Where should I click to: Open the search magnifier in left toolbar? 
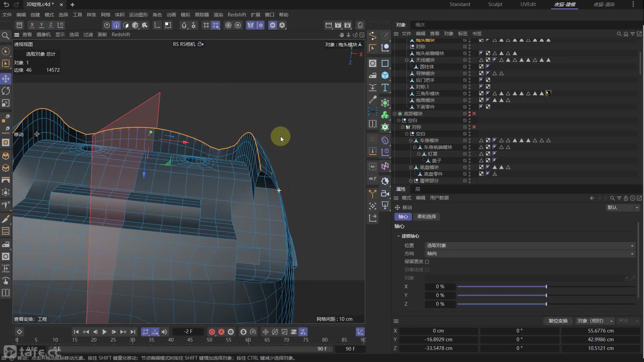point(5,36)
